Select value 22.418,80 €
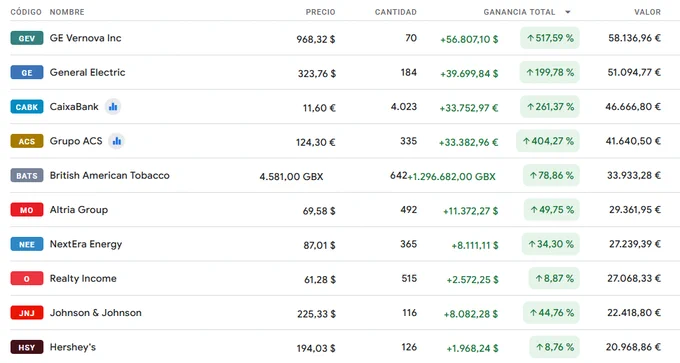Image resolution: width=680 pixels, height=363 pixels. (634, 313)
